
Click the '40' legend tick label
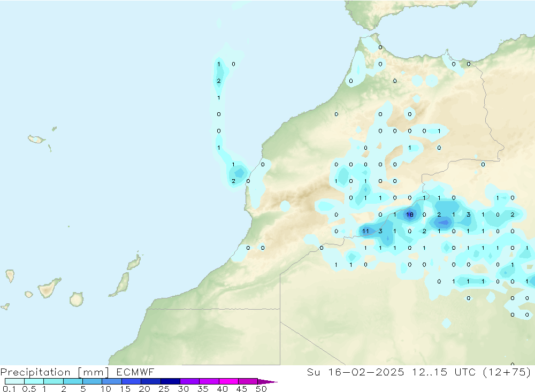(x=223, y=389)
